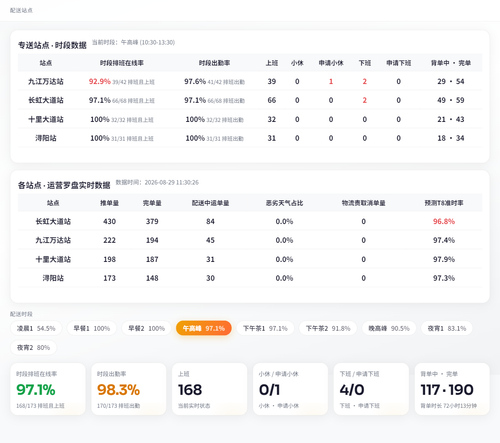Click 时段出勤率 column header in first table
Image resolution: width=500 pixels, height=443 pixels.
[x=214, y=63]
